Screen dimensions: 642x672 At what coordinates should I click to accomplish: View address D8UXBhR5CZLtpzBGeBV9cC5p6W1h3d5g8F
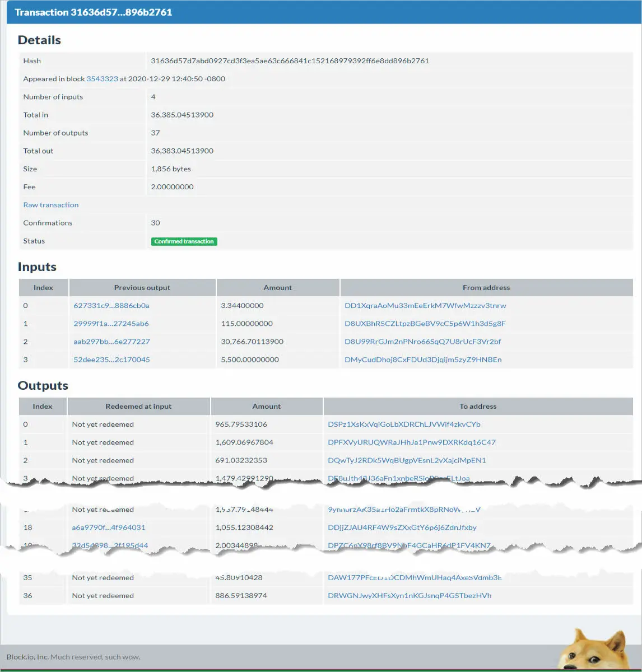coord(425,324)
